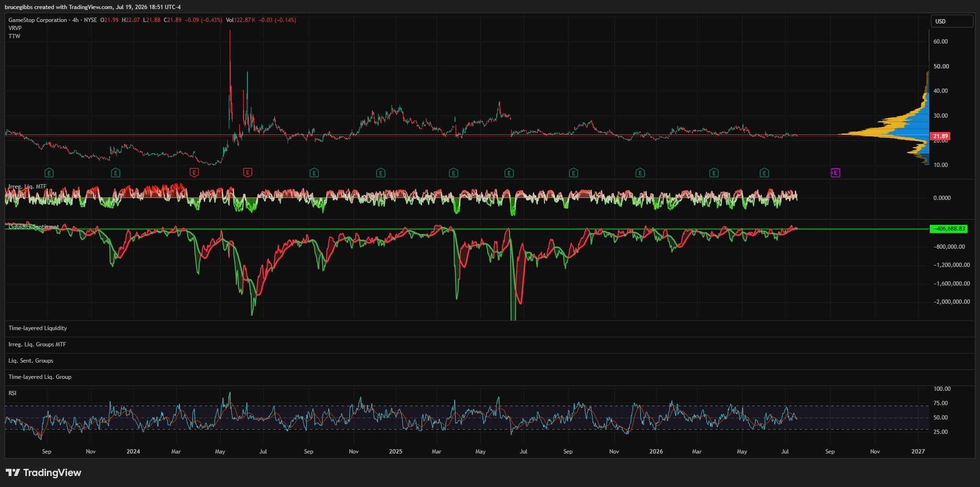Image resolution: width=980 pixels, height=487 pixels.
Task: Click the 0.0000 axis label
Action: [x=942, y=198]
